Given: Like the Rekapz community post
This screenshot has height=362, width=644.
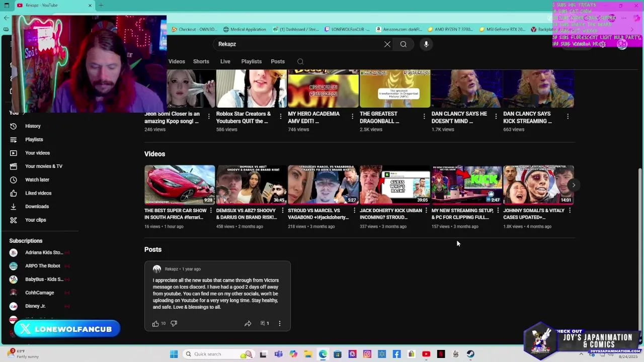Looking at the screenshot, I should click(155, 323).
